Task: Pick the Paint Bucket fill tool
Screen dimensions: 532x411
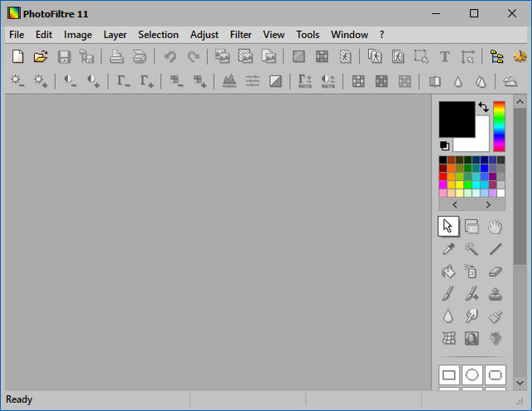Action: (x=449, y=271)
